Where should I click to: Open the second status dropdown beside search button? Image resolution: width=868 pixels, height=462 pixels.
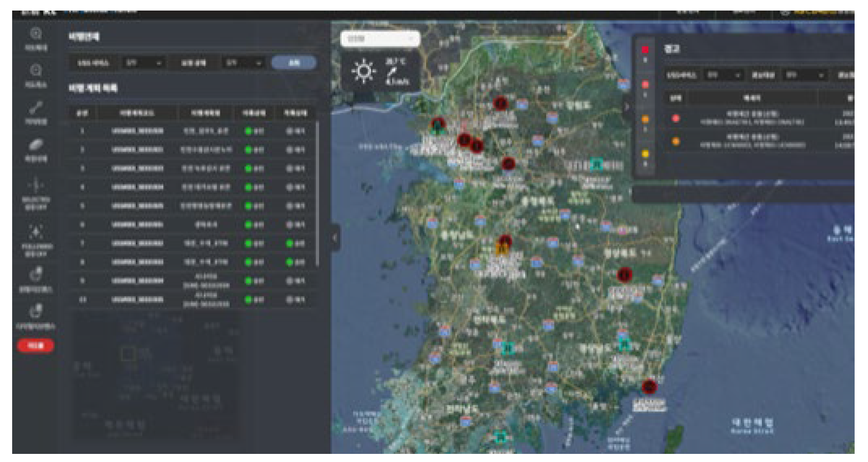click(243, 63)
